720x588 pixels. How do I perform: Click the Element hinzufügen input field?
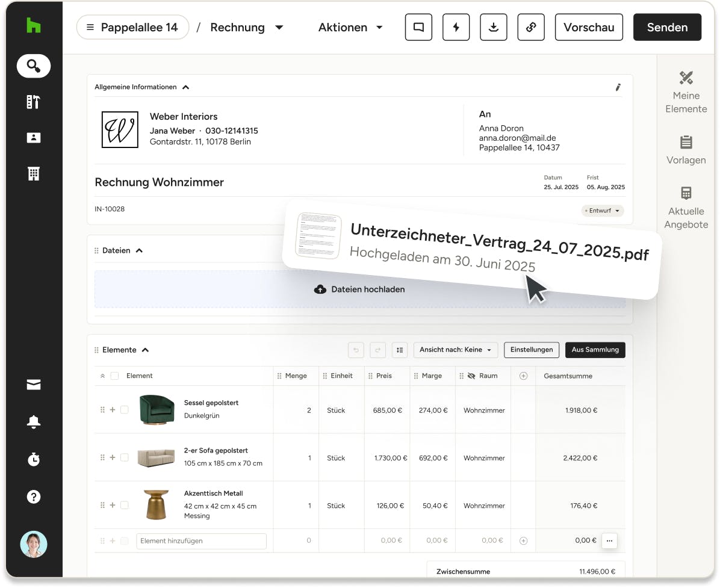(201, 541)
